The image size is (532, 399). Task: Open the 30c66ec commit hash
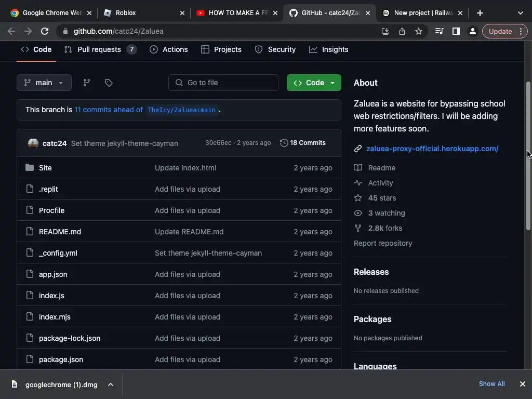coord(218,143)
